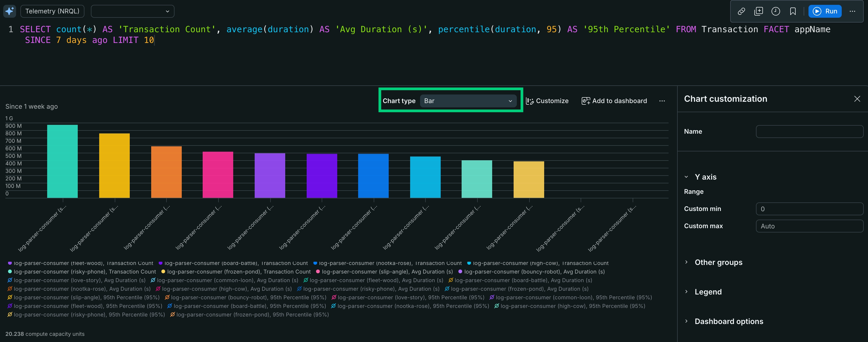Show fleet-wood Avg Duration (s) series

pos(373,280)
